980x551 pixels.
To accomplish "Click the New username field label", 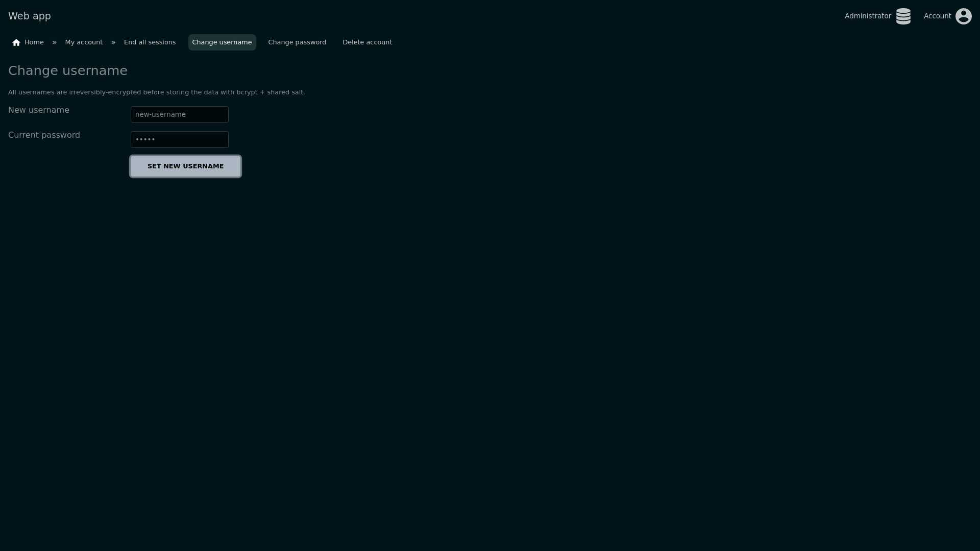I will (39, 110).
